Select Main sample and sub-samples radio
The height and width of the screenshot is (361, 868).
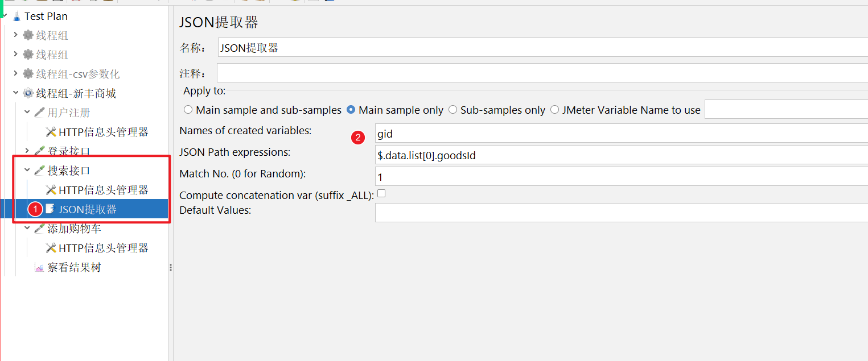coord(188,110)
